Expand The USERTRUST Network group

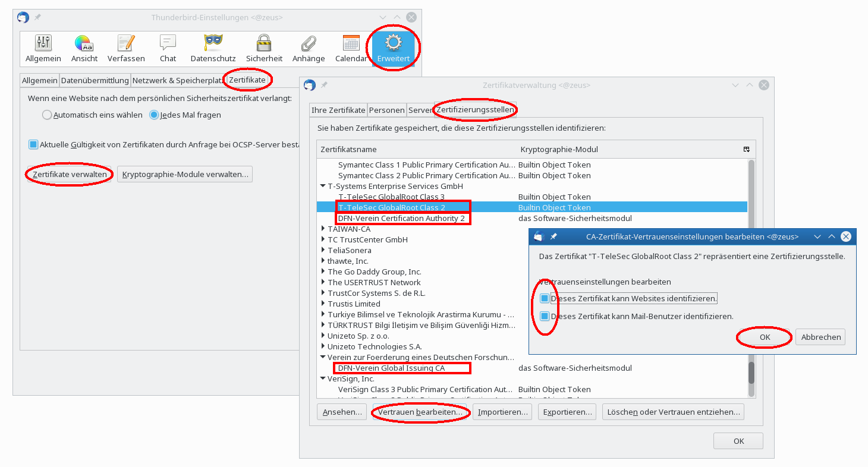click(x=323, y=282)
